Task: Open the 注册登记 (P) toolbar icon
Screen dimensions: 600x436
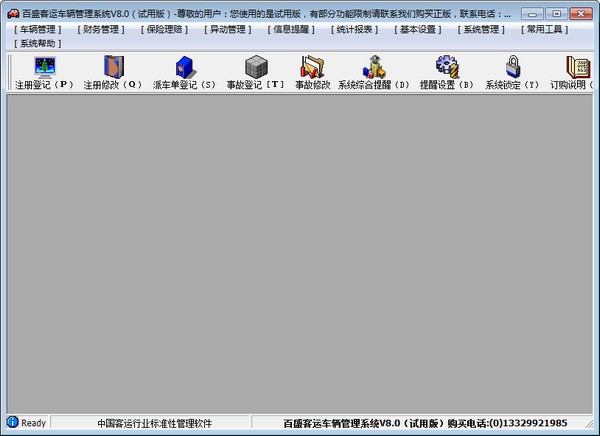Action: pos(44,67)
